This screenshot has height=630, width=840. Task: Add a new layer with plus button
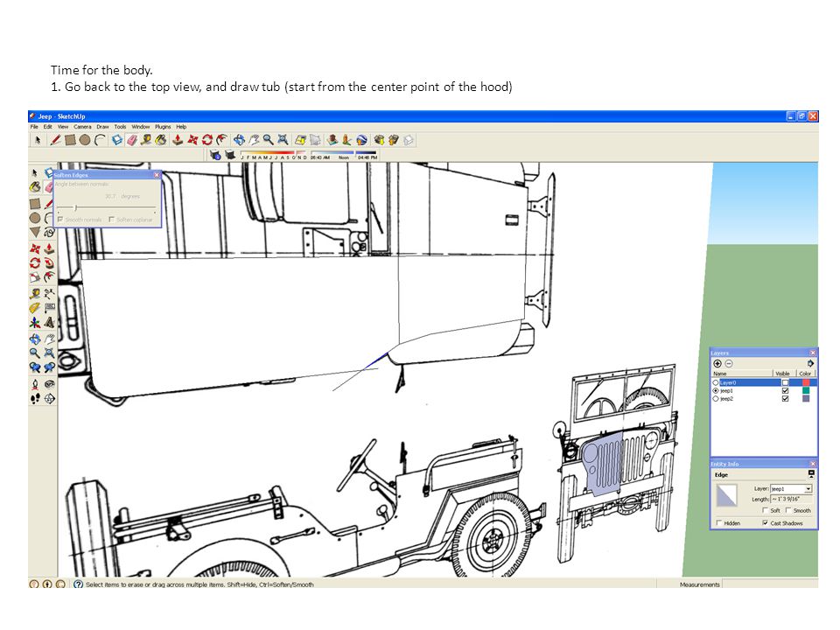pyautogui.click(x=717, y=363)
